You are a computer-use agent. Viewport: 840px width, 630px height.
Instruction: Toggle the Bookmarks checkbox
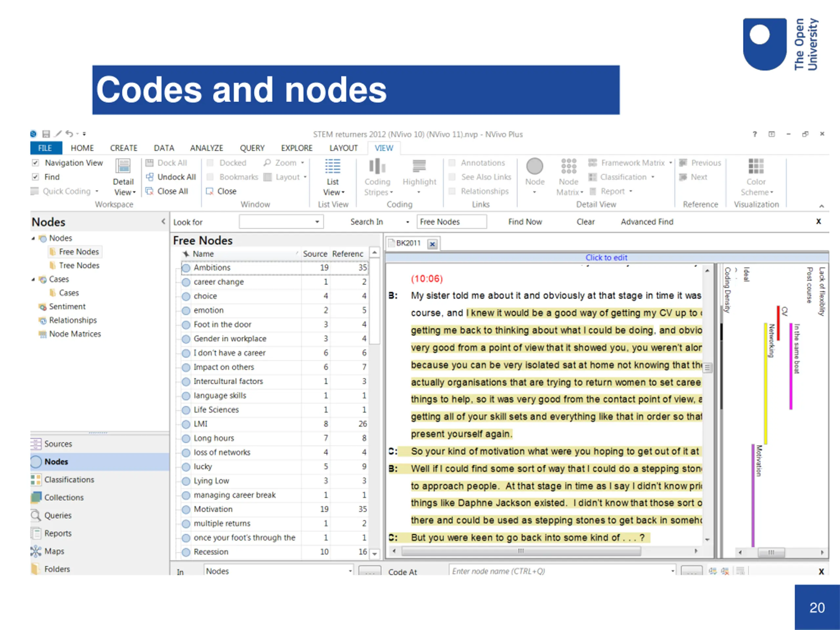point(210,177)
